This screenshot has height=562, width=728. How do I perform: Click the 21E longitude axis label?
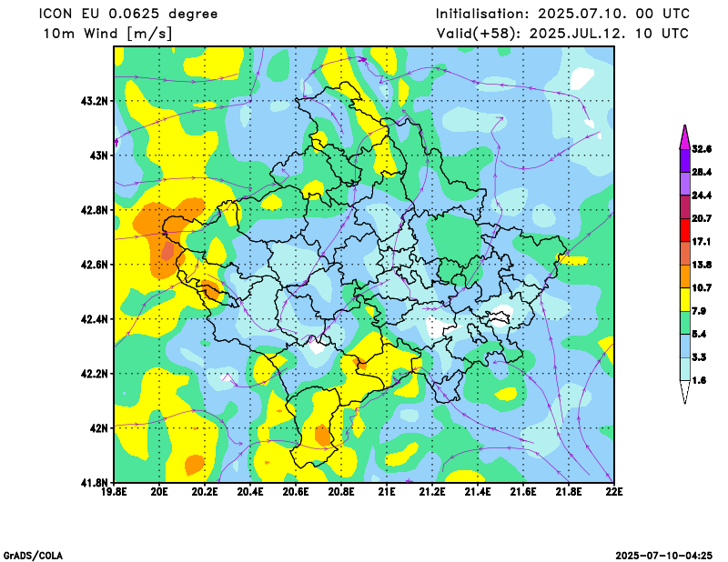[x=387, y=491]
